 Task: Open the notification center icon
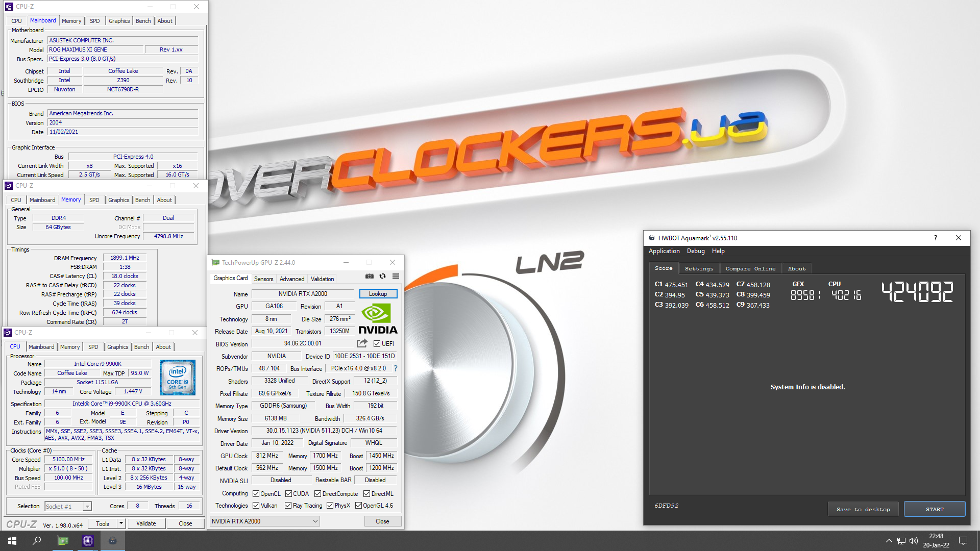pyautogui.click(x=963, y=541)
